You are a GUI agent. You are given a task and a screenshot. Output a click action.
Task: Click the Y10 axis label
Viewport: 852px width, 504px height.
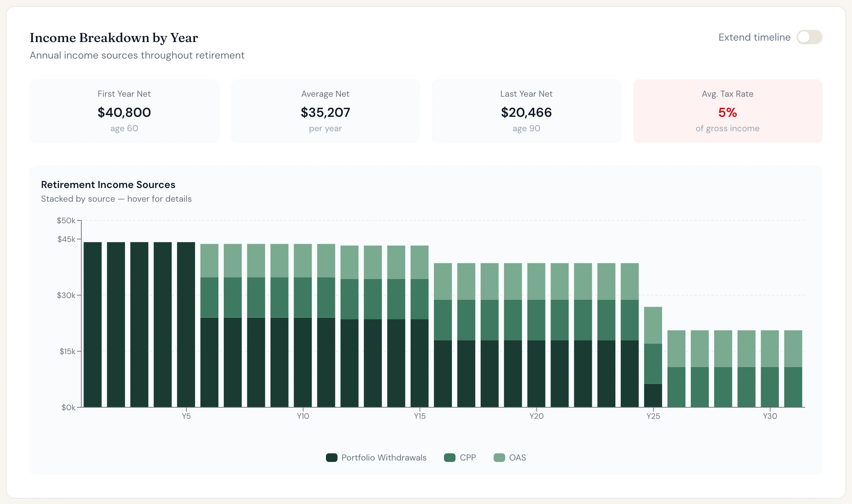tap(303, 416)
